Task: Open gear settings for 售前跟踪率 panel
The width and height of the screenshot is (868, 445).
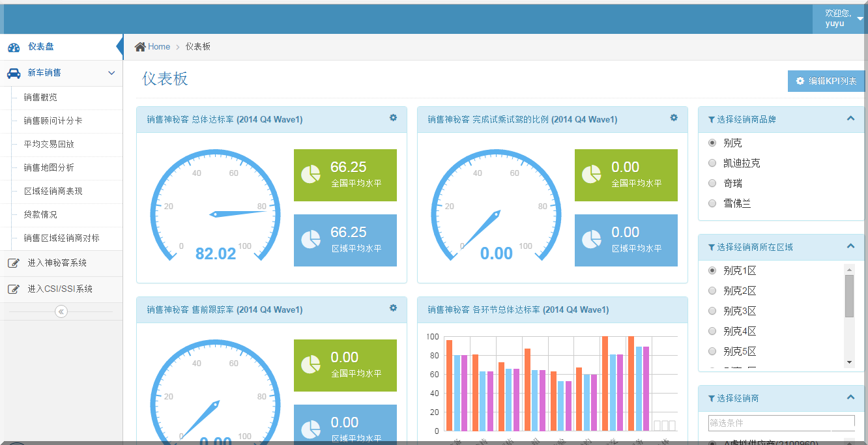Action: coord(393,308)
